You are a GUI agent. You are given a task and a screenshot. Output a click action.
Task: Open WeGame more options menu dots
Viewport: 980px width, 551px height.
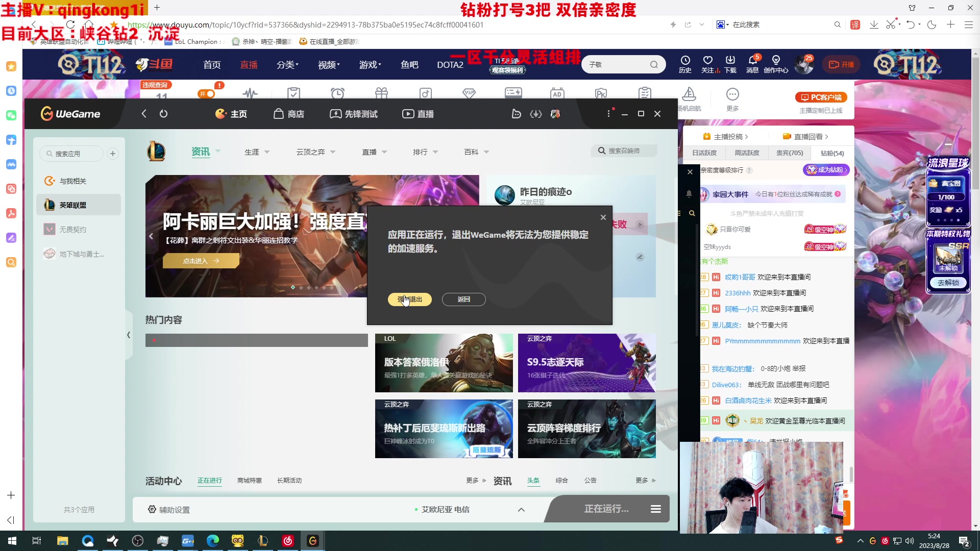(x=608, y=113)
